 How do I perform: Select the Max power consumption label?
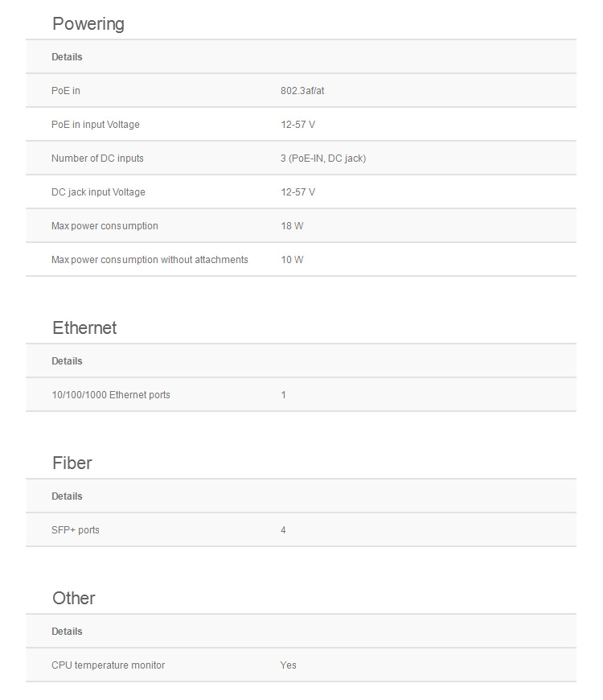[105, 226]
